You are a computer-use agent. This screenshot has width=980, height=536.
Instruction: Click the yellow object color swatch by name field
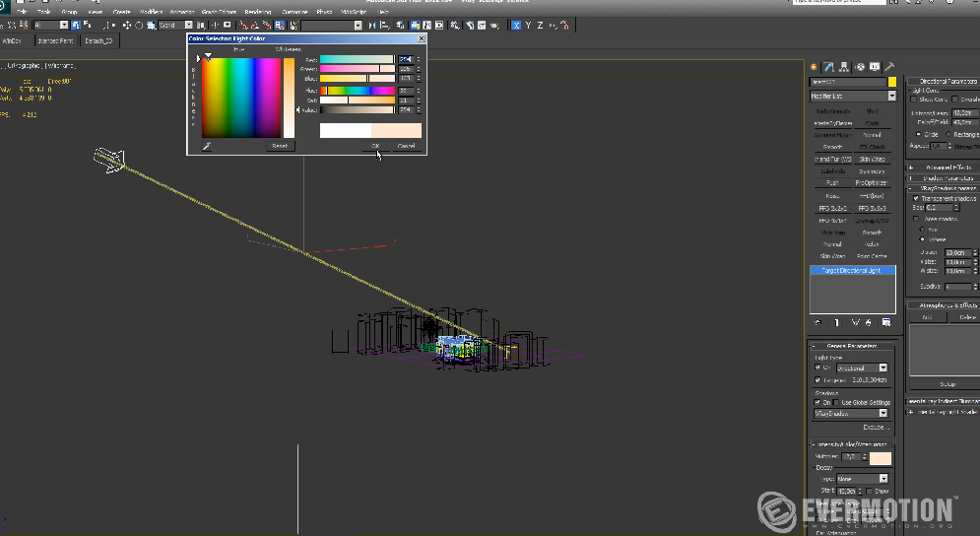892,82
